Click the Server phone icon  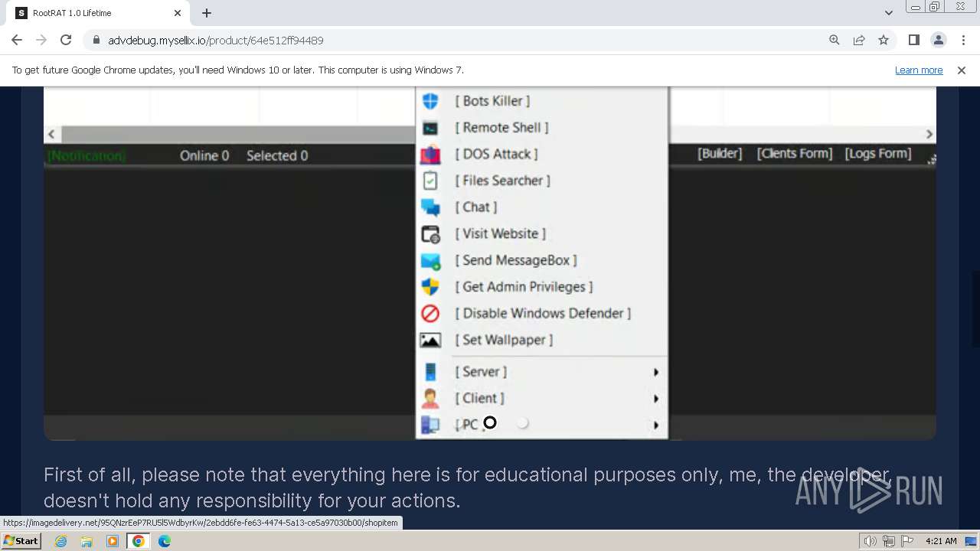tap(430, 372)
